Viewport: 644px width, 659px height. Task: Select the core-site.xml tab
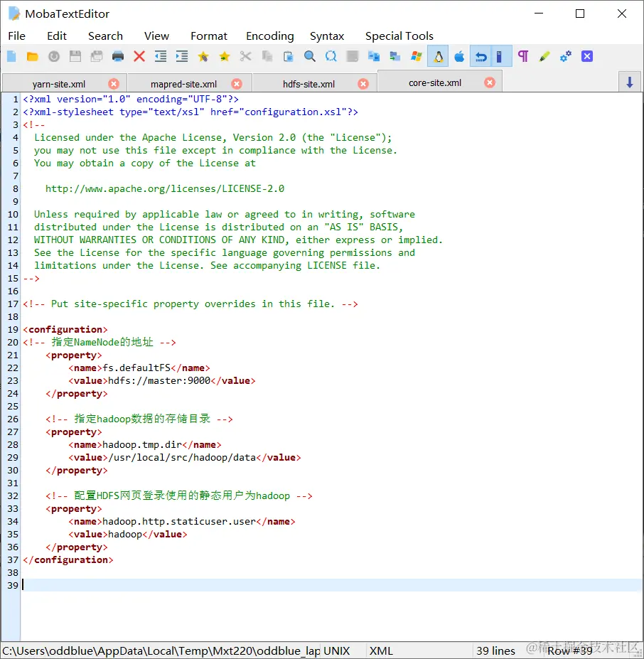434,82
